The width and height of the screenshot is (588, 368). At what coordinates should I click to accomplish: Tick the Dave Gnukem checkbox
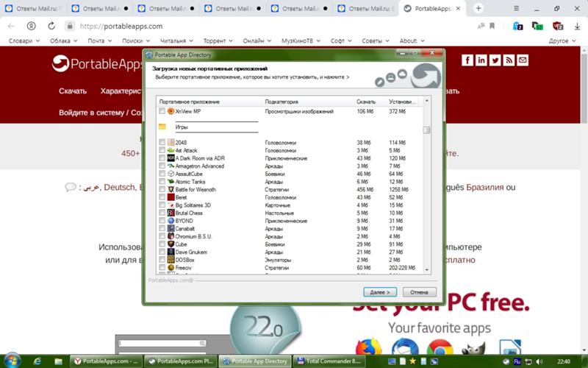[162, 252]
